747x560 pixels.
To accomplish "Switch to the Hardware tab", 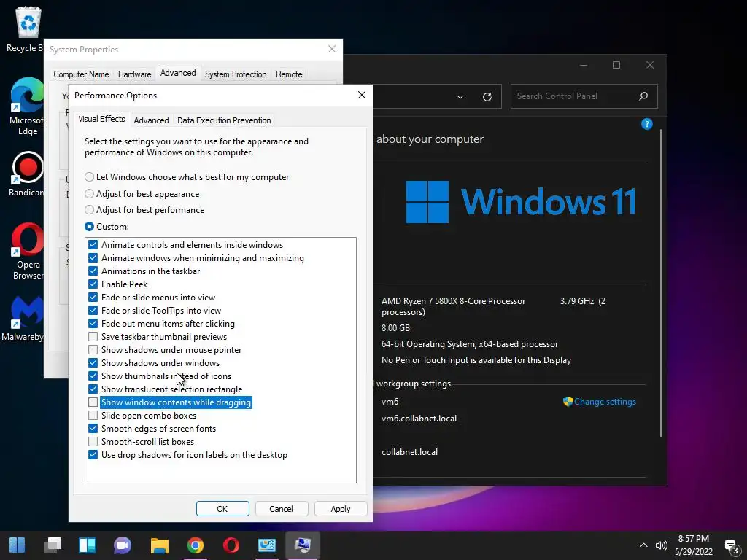I will (x=134, y=74).
